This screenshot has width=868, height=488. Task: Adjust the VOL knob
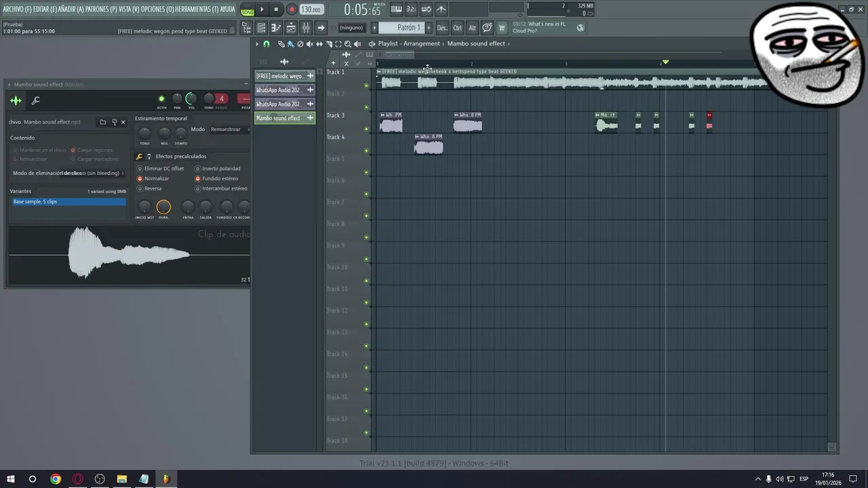[x=191, y=99]
